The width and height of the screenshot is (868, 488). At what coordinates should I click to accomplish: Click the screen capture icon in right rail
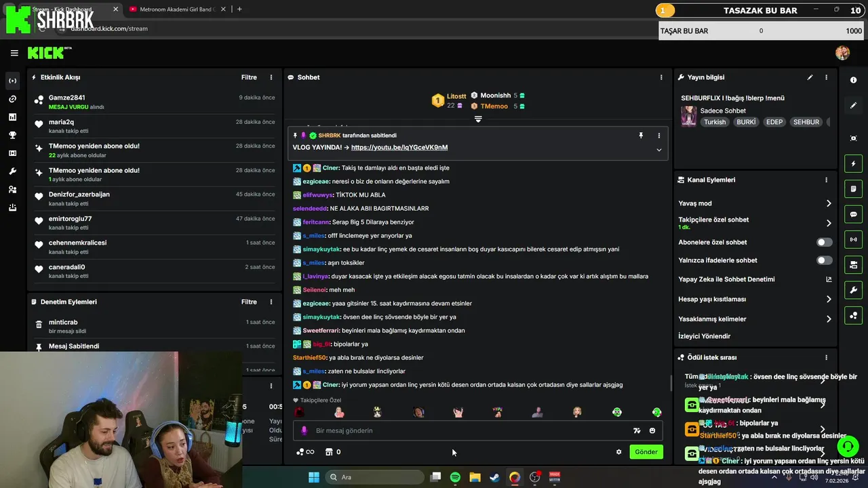coord(853,138)
